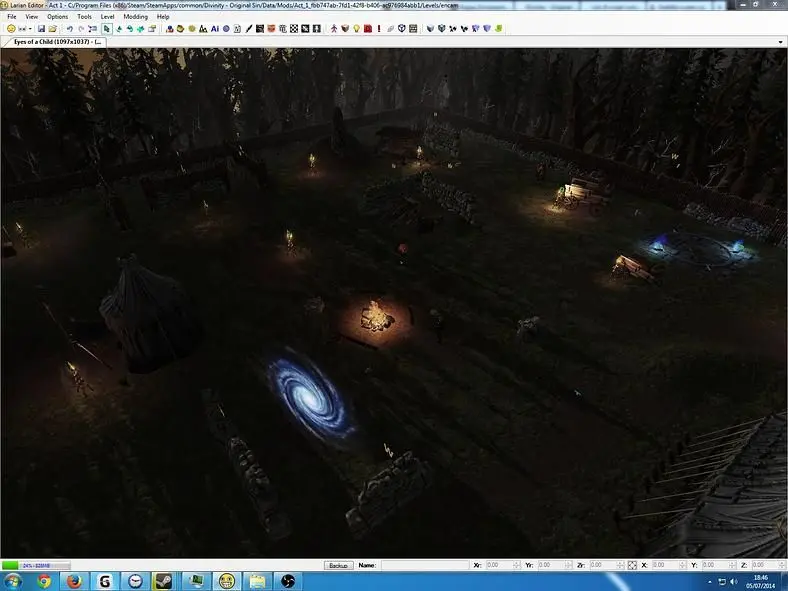Click the blue sphere toolbar icon
The image size is (788, 591).
click(x=226, y=29)
